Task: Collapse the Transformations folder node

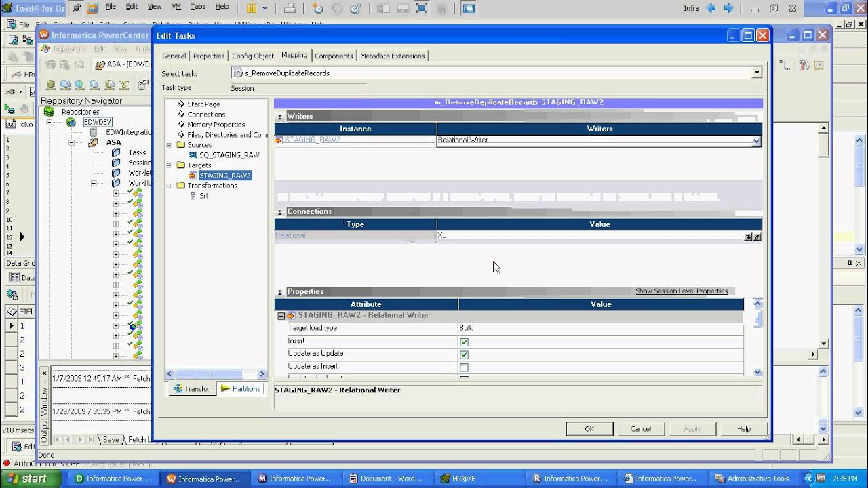Action: click(170, 186)
